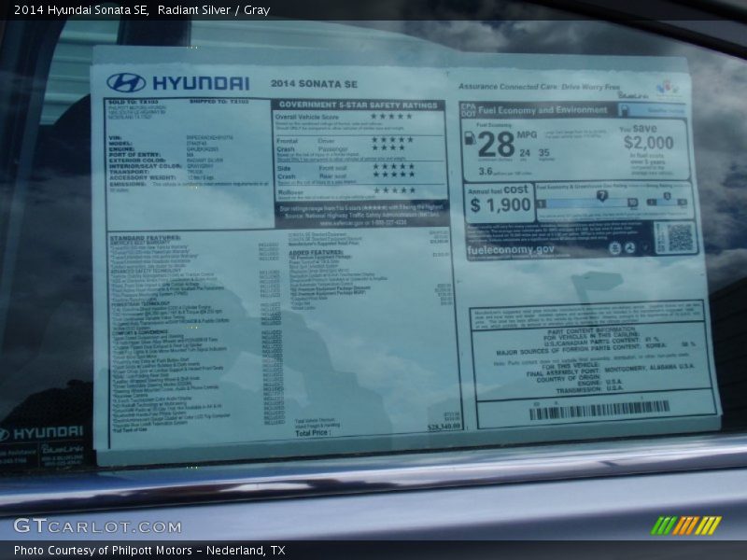Screen dimensions: 747x560
Task: Click the Rollover star rating
Action: [x=395, y=190]
